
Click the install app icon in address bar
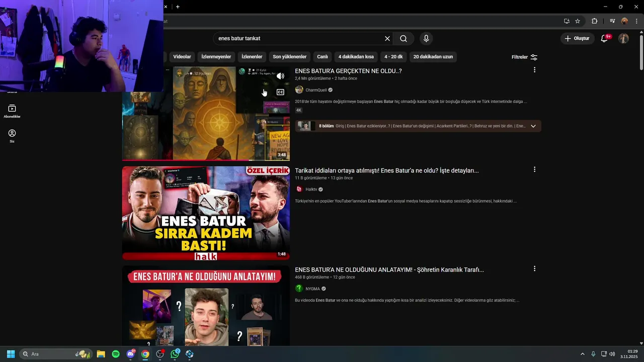[x=567, y=21]
